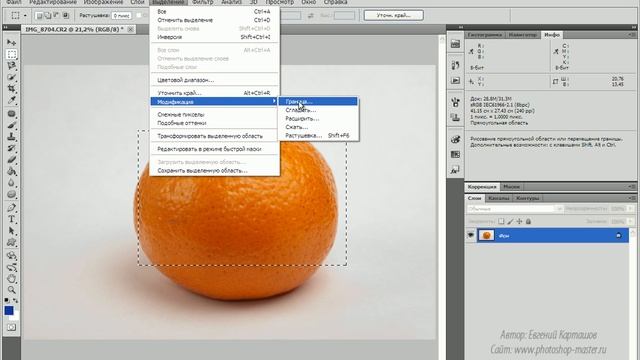Viewport: 640px width, 360px height.
Task: Click Инверсия in the selection menu
Action: pyautogui.click(x=214, y=37)
